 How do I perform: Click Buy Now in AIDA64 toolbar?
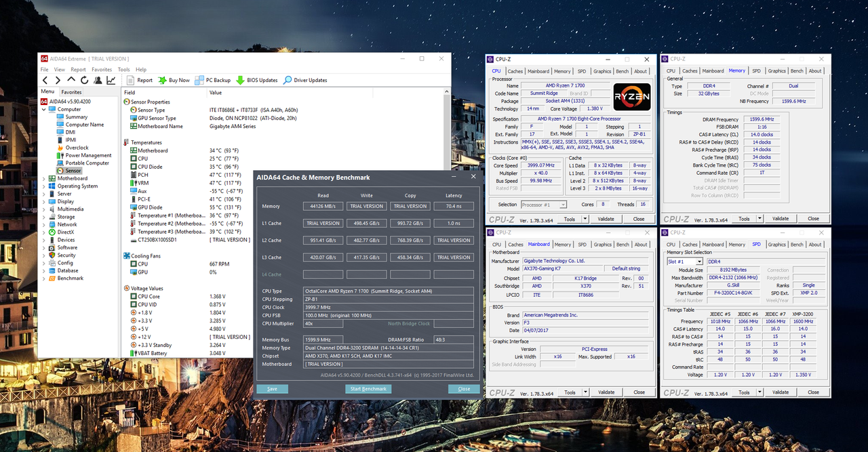(174, 80)
